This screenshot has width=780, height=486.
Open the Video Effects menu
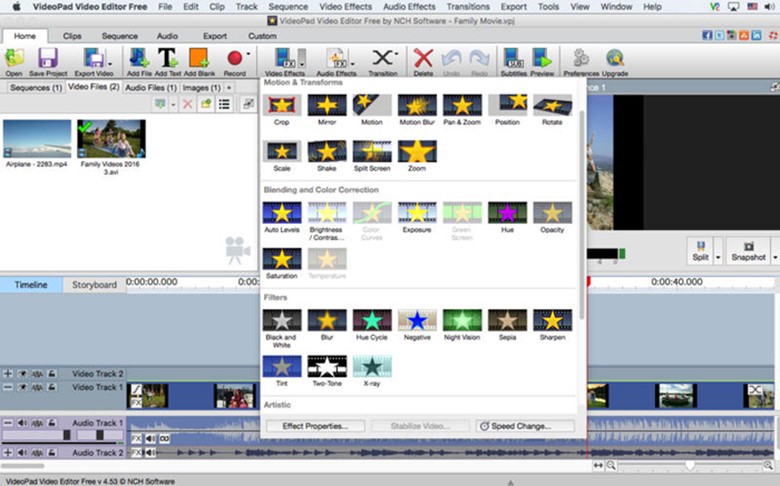[345, 6]
